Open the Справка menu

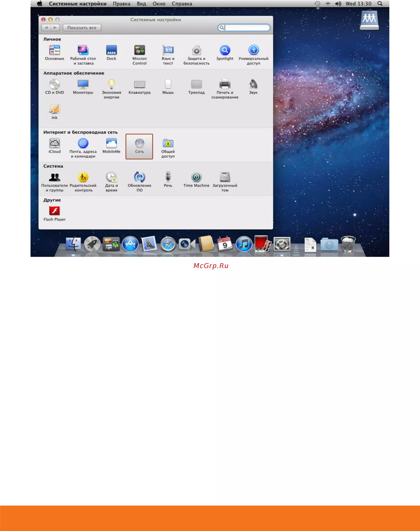coord(182,4)
